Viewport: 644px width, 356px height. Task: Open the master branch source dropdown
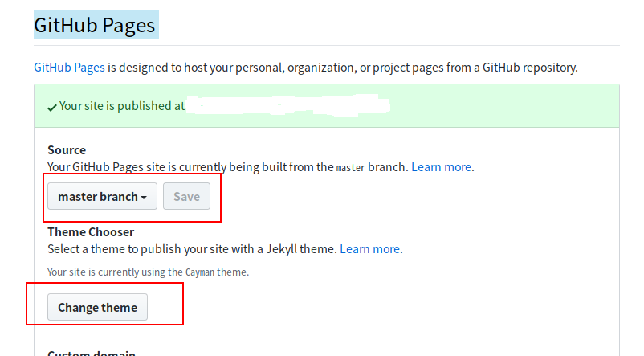[102, 197]
